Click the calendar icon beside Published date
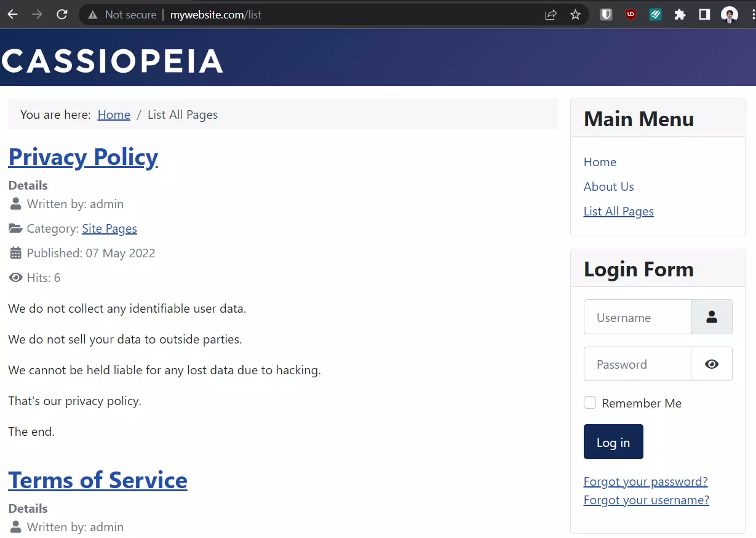The height and width of the screenshot is (538, 756). (15, 253)
